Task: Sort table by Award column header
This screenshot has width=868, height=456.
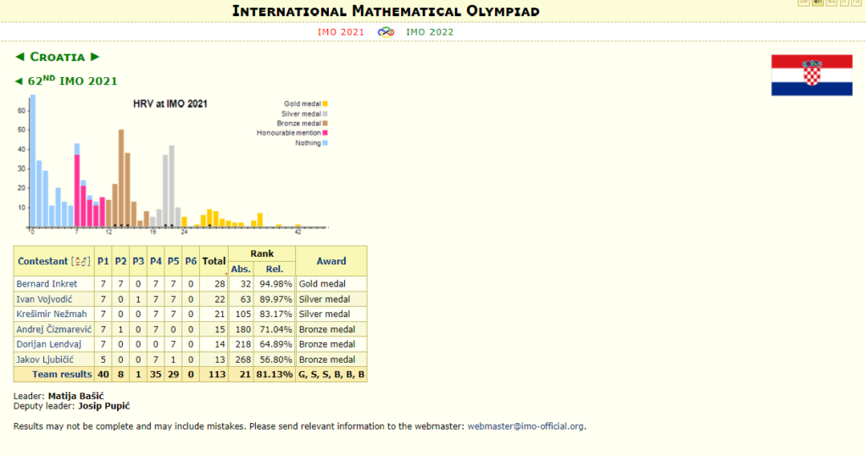Action: tap(331, 261)
